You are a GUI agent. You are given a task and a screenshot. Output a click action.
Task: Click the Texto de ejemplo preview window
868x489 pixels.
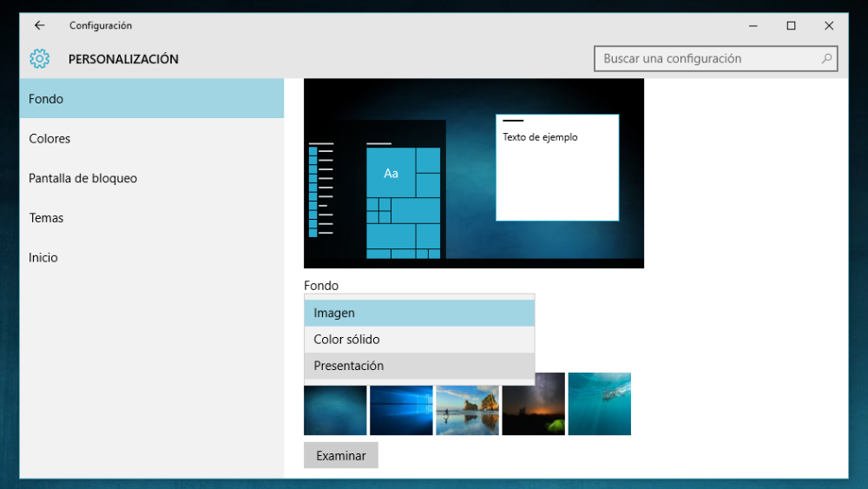click(557, 168)
